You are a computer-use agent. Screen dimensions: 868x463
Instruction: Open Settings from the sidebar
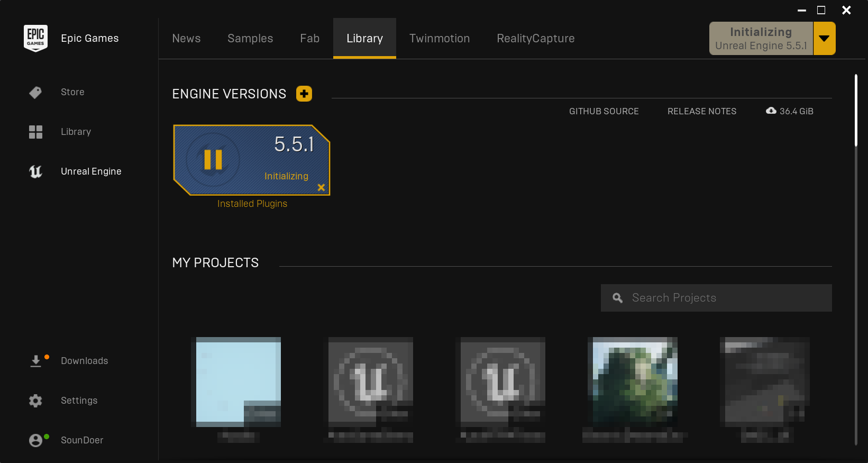[79, 401]
